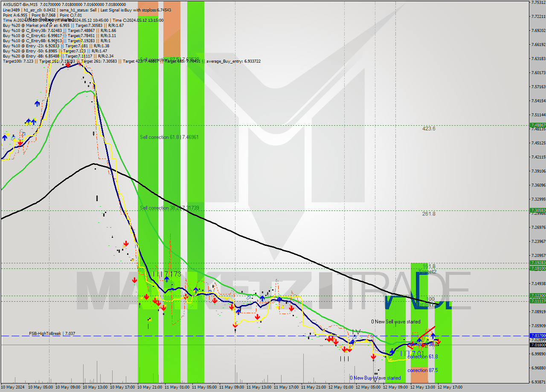Screen dimensions: 546x392
Task: Click the red trend line under New Sell wave
Action: point(427,331)
